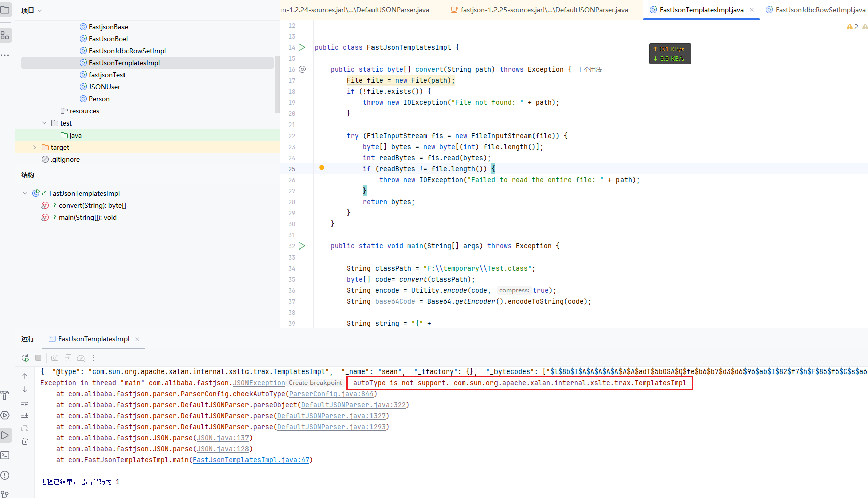Image resolution: width=868 pixels, height=498 pixels.
Task: Click the up-arrow previous stack frame icon
Action: (x=25, y=376)
